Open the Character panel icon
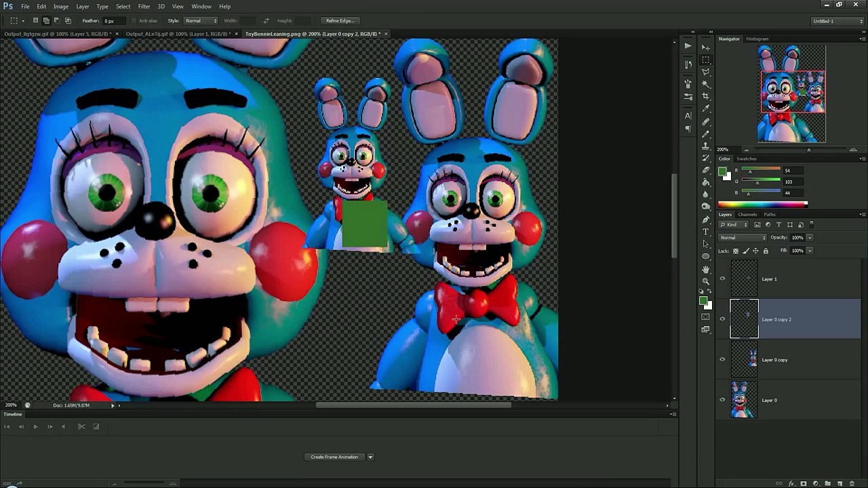Viewport: 868px width, 488px height. pos(688,116)
